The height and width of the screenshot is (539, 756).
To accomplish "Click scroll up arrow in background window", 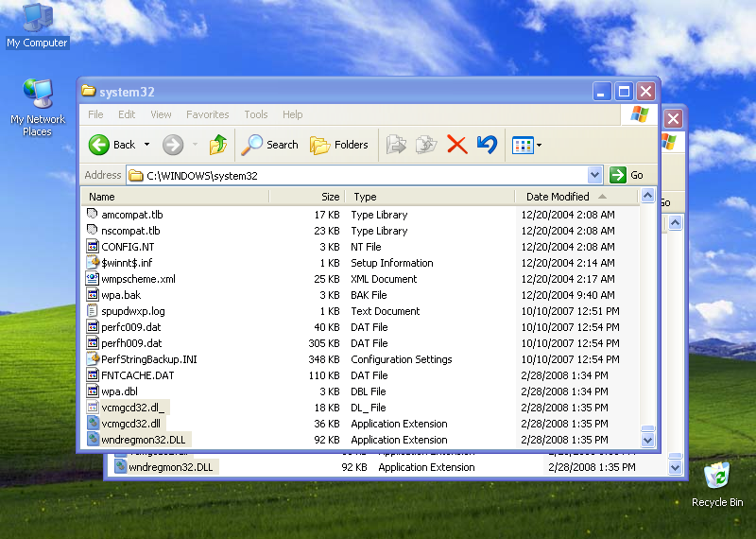I will (675, 223).
